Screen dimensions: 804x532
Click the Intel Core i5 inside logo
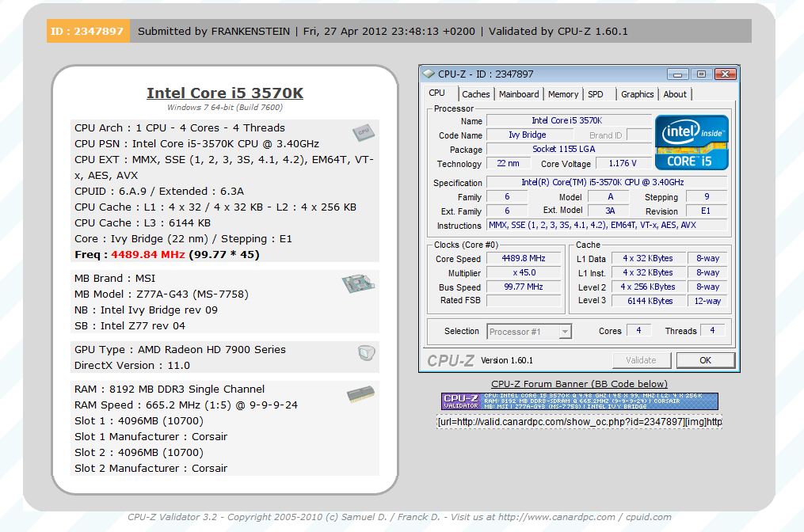pyautogui.click(x=692, y=142)
